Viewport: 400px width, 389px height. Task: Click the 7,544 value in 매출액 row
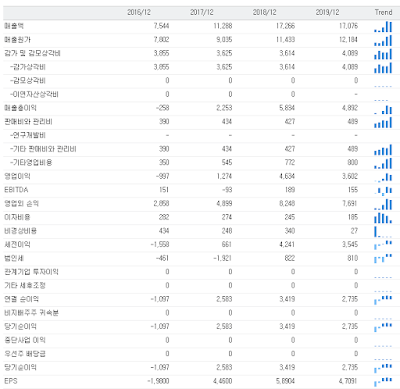(x=161, y=26)
